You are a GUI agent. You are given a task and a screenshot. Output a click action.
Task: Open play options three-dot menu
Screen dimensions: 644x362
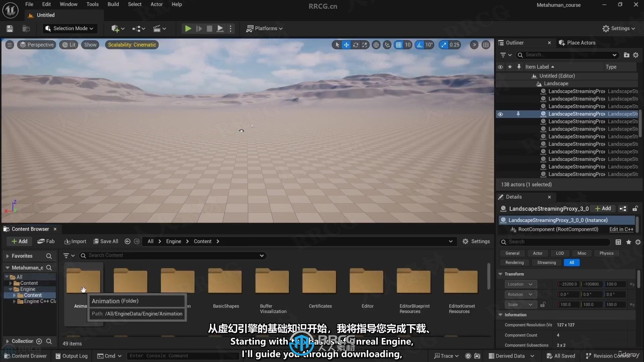(230, 28)
